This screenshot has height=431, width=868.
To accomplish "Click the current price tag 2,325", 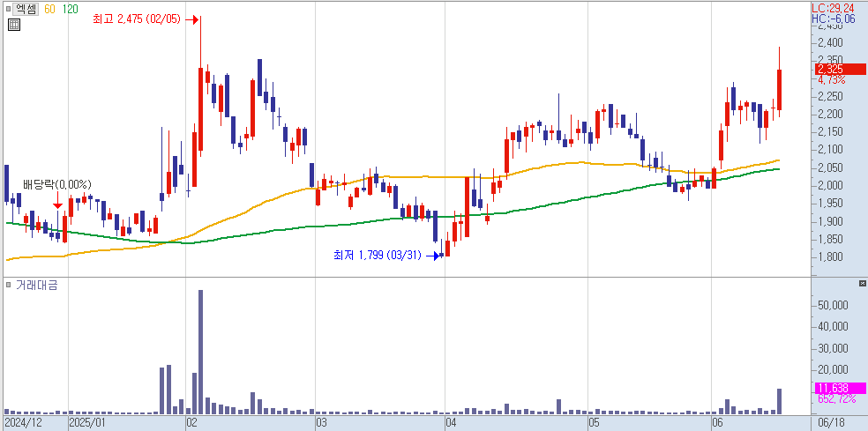I will click(x=841, y=69).
